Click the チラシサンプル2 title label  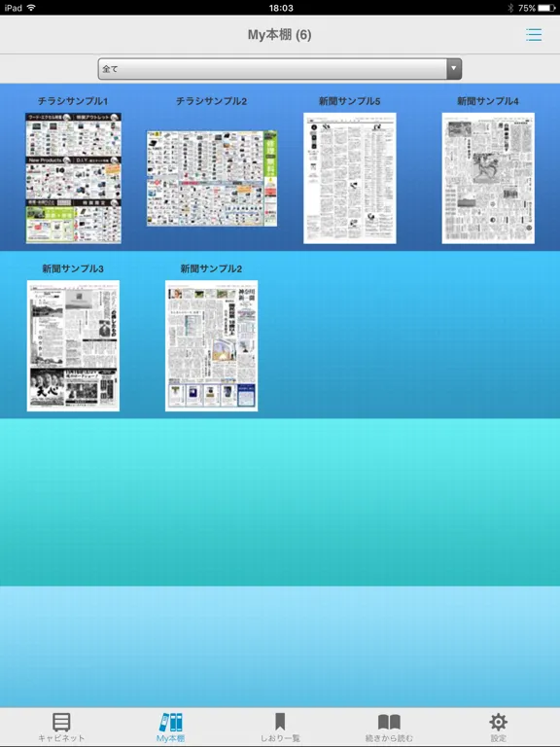click(211, 101)
